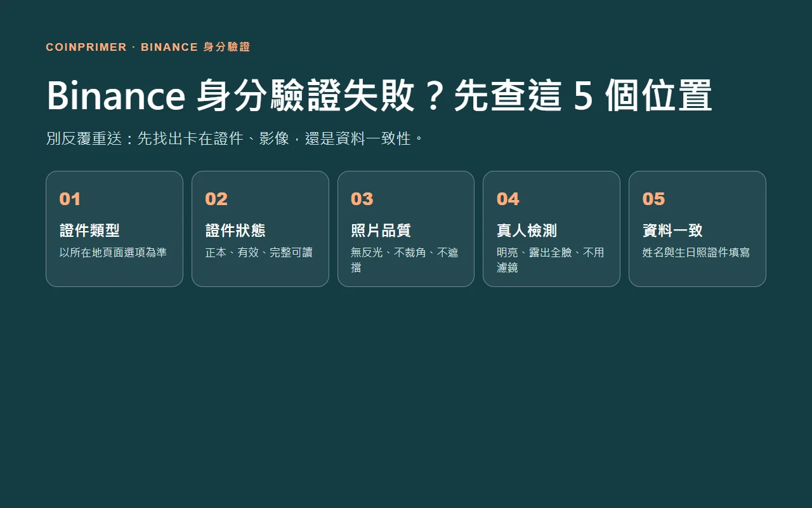The height and width of the screenshot is (508, 812).
Task: Click the subtitle starting with 別反覆重送
Action: 235,138
